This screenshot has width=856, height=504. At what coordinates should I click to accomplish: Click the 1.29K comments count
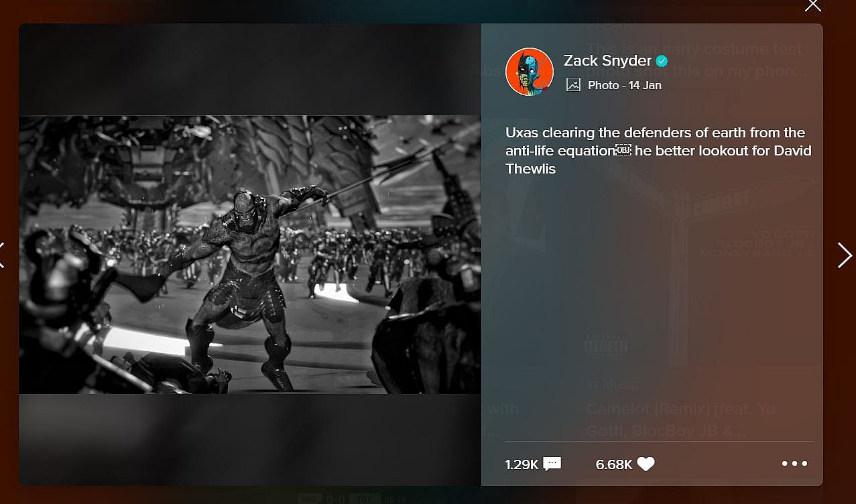click(x=522, y=464)
